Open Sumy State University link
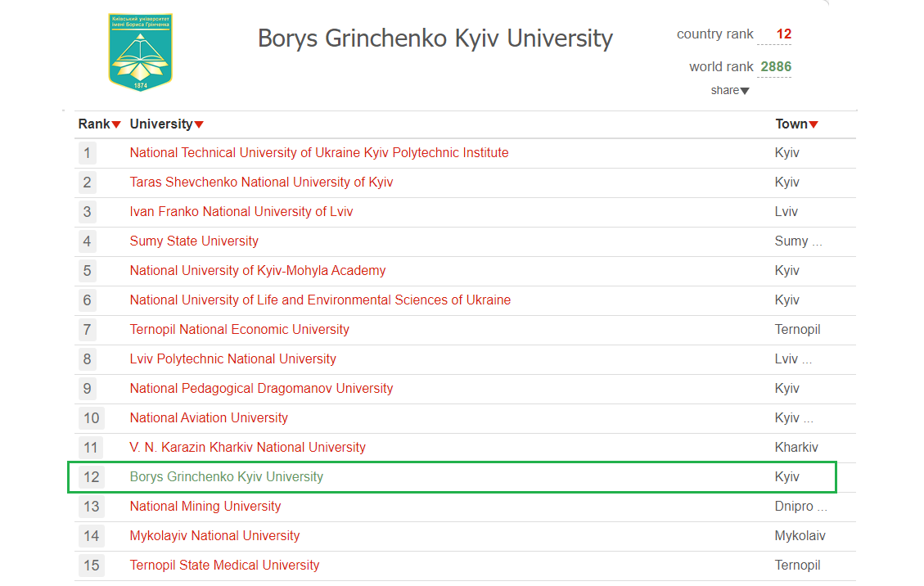Screen dimensions: 924x586 point(194,241)
